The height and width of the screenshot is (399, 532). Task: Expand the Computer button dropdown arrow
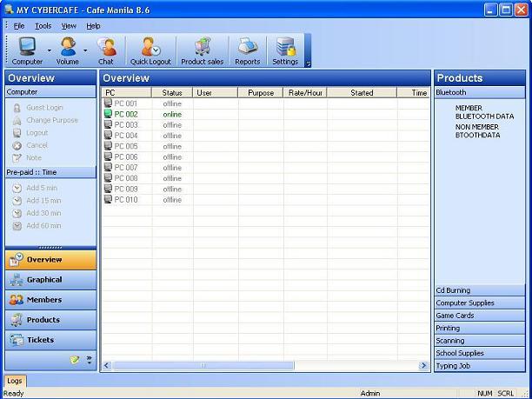50,51
